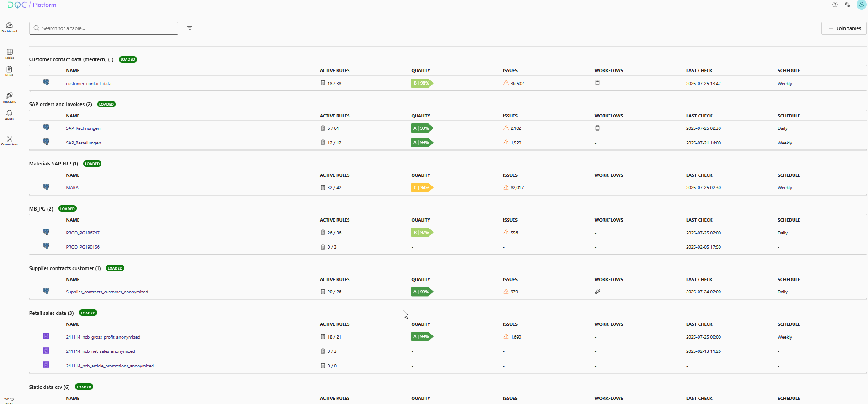Image resolution: width=868 pixels, height=404 pixels.
Task: Open the help question-mark icon
Action: click(835, 5)
